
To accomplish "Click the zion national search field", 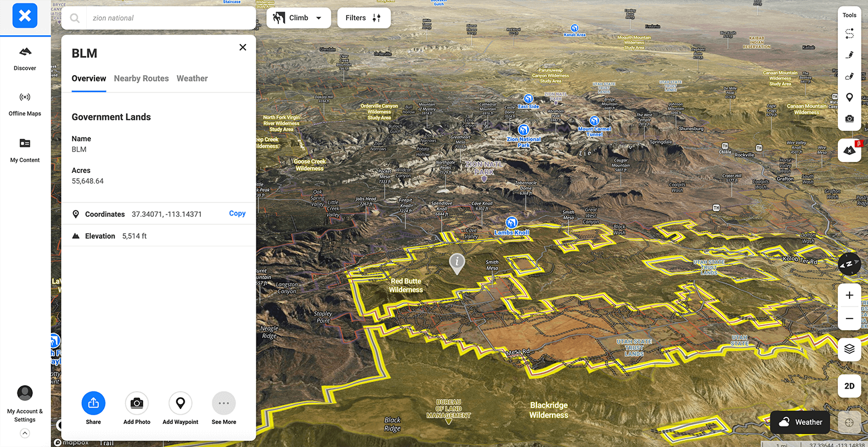I will (x=168, y=18).
